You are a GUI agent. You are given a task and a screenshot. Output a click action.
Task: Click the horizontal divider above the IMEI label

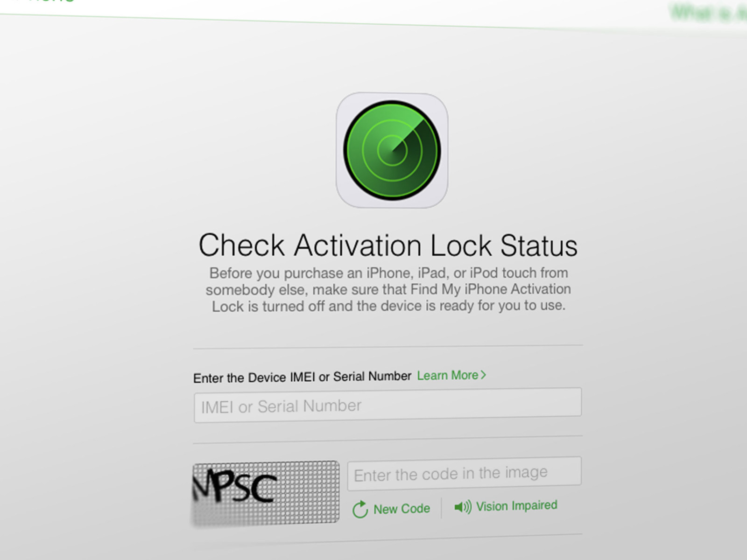[388, 347]
